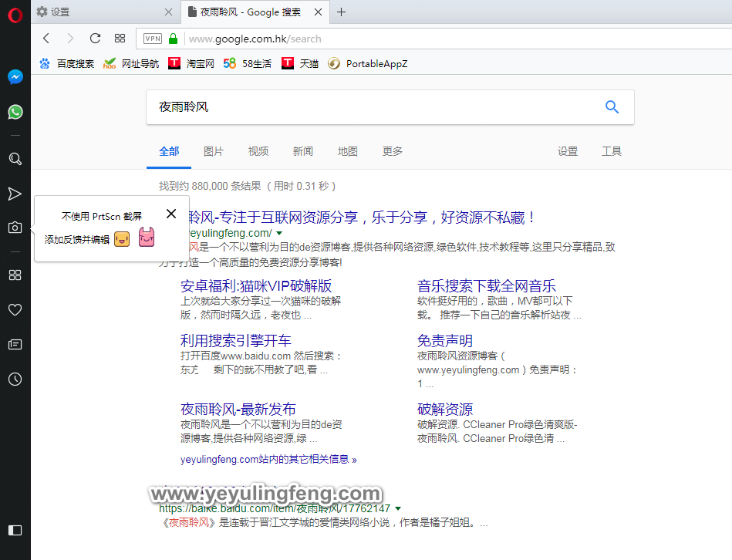Open history clock icon in sidebar

coord(15,379)
